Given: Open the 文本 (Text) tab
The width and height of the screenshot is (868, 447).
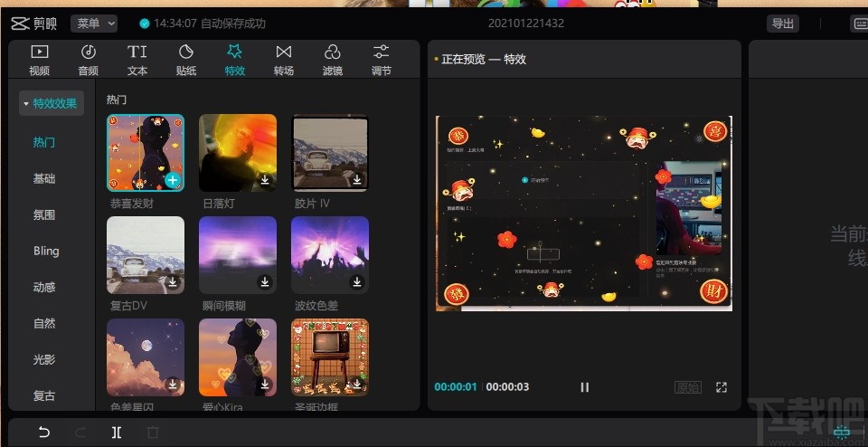Looking at the screenshot, I should coord(137,60).
